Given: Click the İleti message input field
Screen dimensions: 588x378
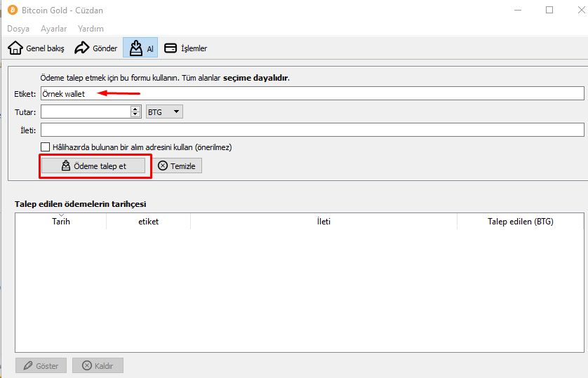Looking at the screenshot, I should (312, 130).
